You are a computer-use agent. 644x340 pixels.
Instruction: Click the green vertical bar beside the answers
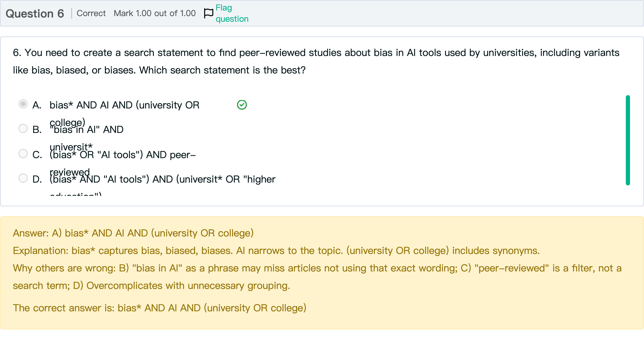pyautogui.click(x=628, y=140)
